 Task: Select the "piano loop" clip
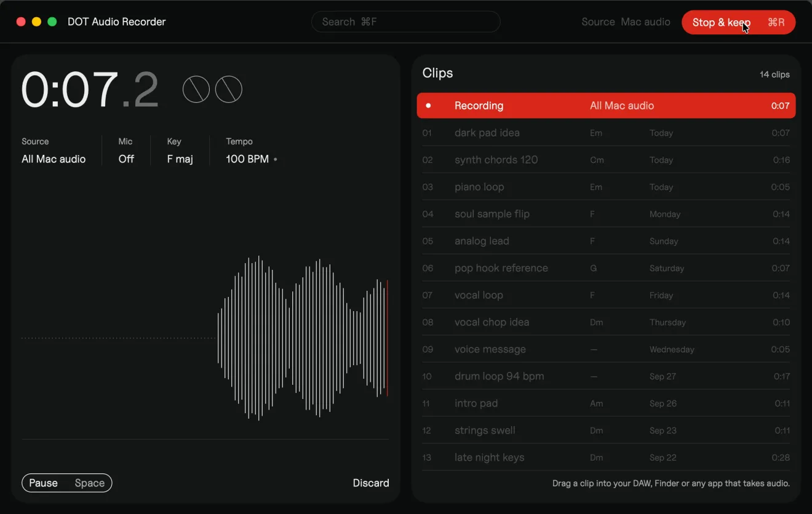point(606,187)
